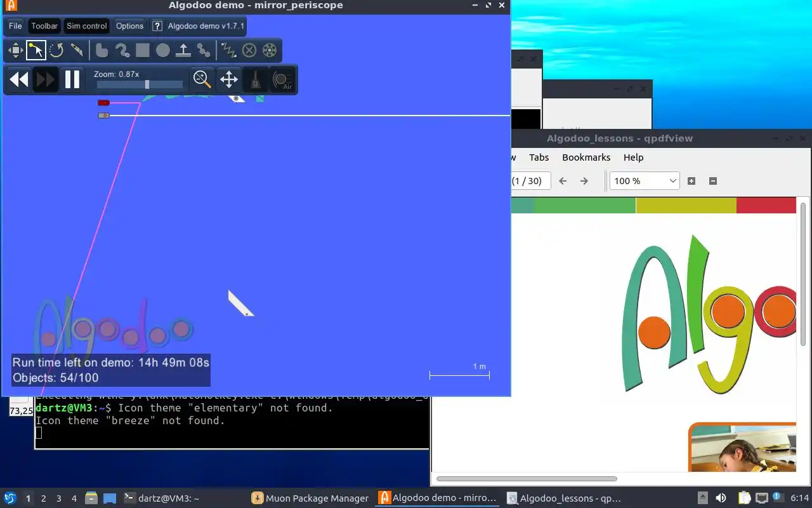The width and height of the screenshot is (812, 508).
Task: Select the Axle tool
Action: point(270,50)
